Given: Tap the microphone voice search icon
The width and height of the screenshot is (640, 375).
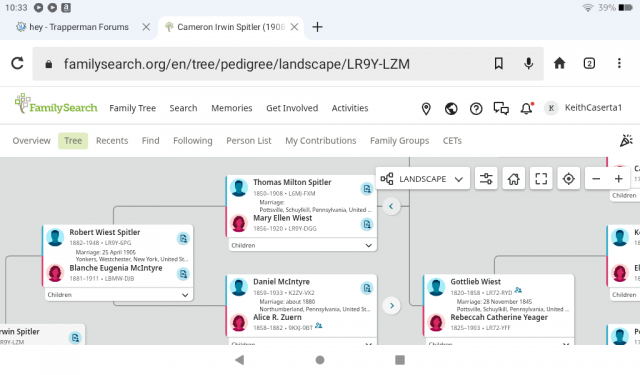Looking at the screenshot, I should click(528, 63).
